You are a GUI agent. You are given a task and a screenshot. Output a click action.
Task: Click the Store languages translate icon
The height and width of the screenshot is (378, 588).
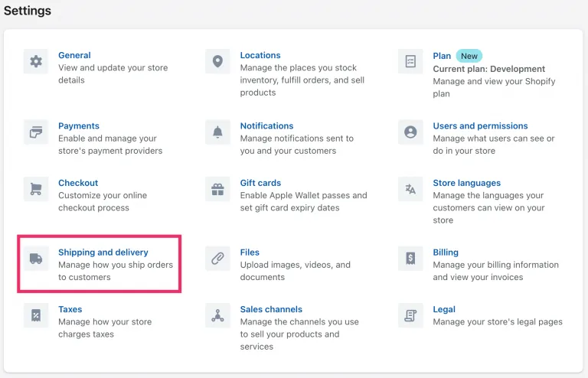tap(410, 189)
